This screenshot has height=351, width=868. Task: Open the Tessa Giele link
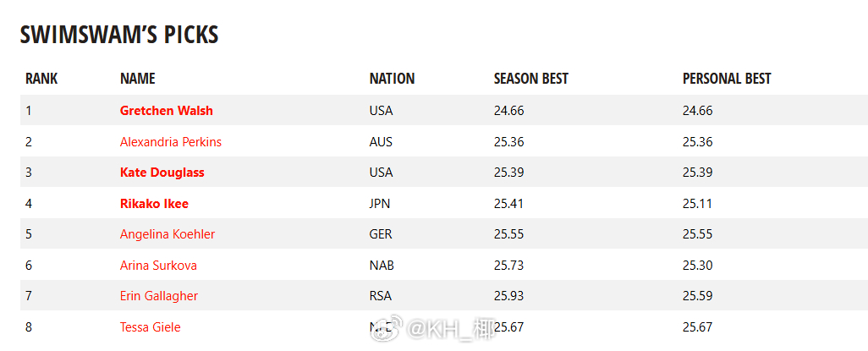[150, 327]
